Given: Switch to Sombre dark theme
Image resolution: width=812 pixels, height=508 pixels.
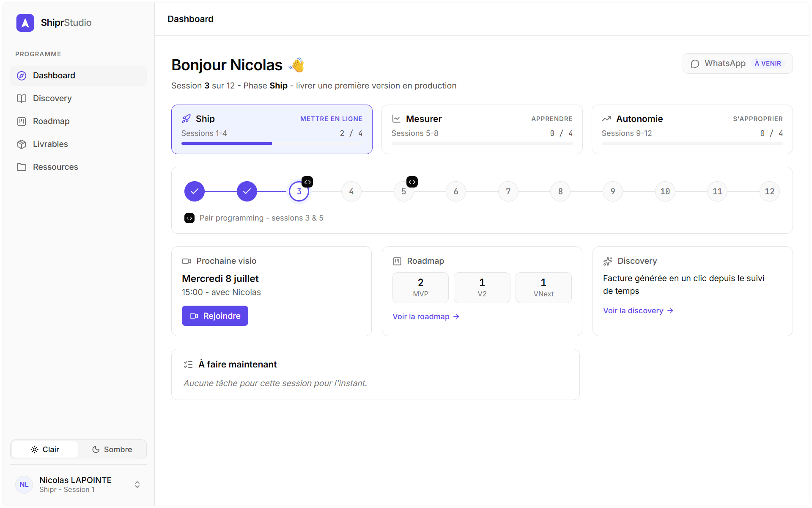Looking at the screenshot, I should click(112, 449).
